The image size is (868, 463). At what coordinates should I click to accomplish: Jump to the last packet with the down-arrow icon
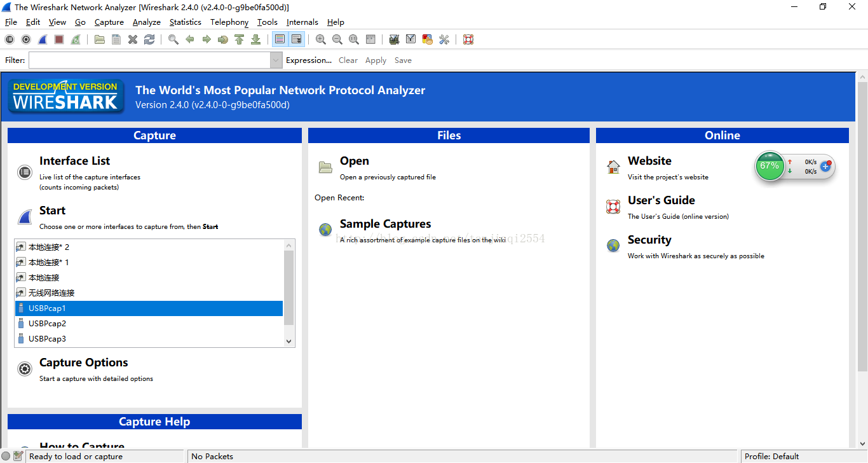tap(256, 39)
